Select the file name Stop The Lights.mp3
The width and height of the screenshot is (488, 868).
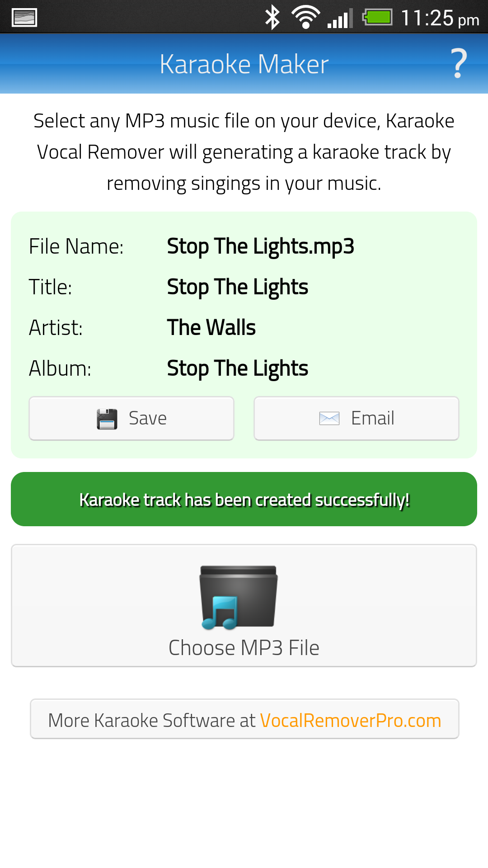260,246
